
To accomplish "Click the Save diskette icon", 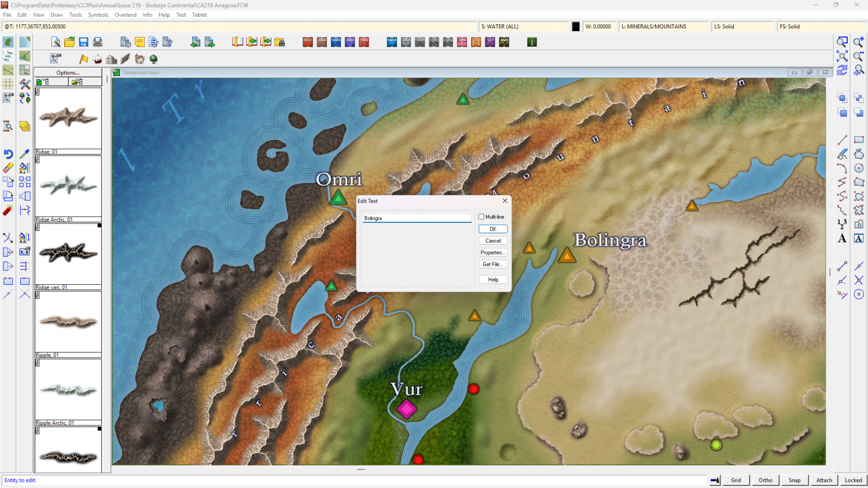I will pyautogui.click(x=83, y=42).
